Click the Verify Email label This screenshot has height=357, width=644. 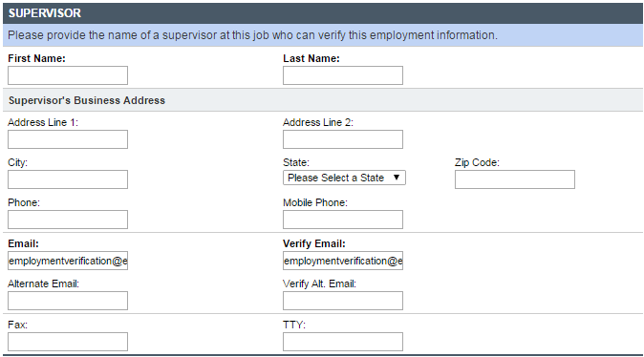pyautogui.click(x=314, y=243)
